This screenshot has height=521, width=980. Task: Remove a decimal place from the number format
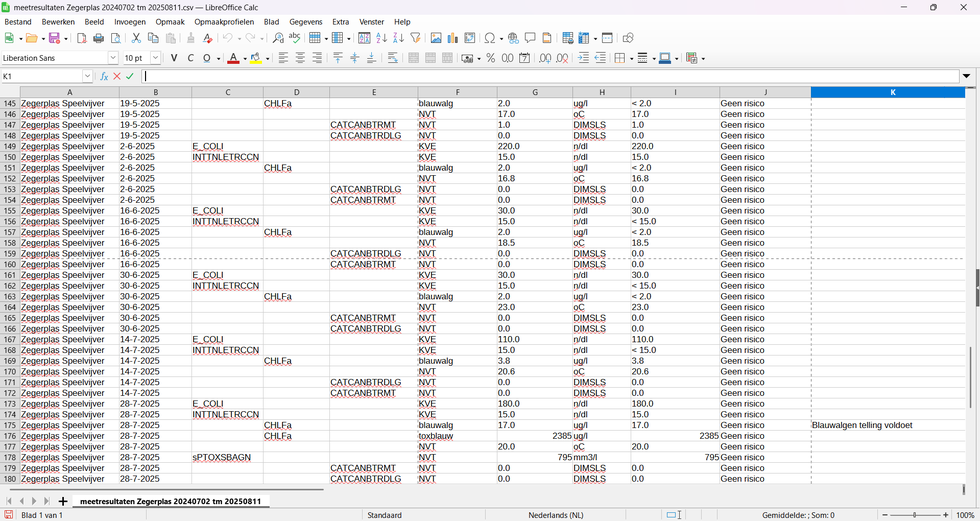(x=562, y=58)
